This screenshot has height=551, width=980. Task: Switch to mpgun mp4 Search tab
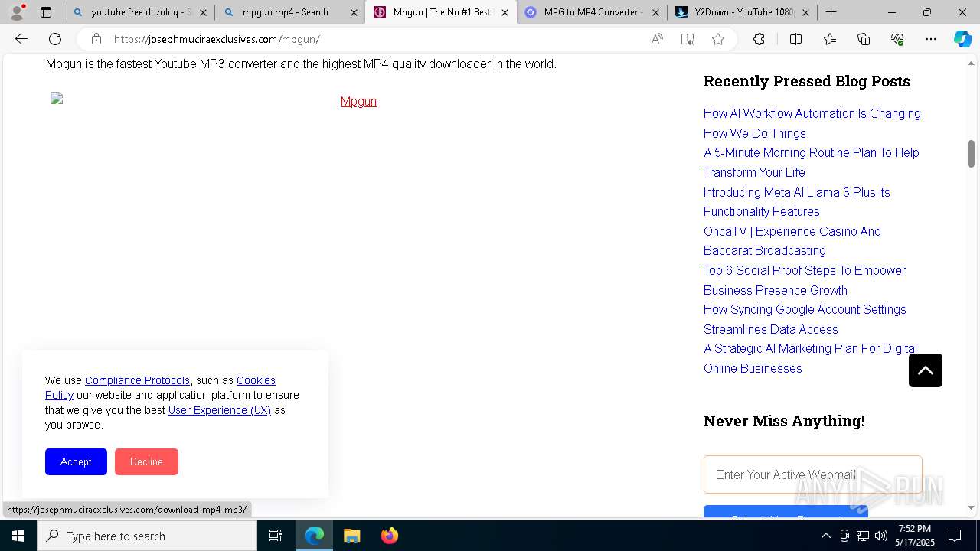coord(290,12)
